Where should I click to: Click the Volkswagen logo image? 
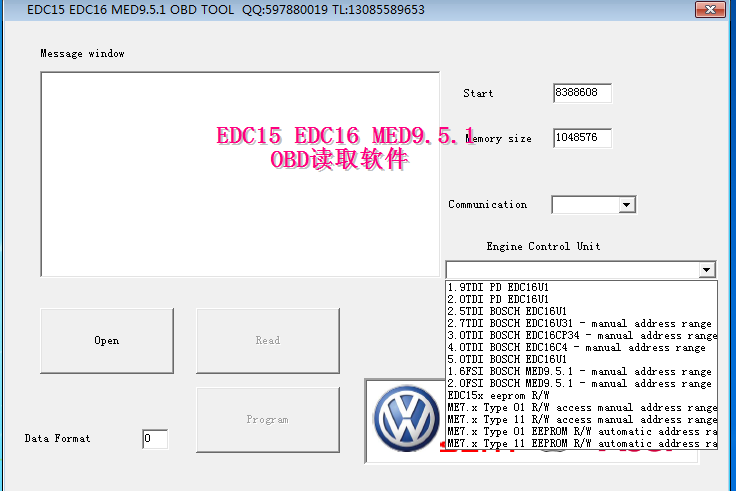click(406, 419)
